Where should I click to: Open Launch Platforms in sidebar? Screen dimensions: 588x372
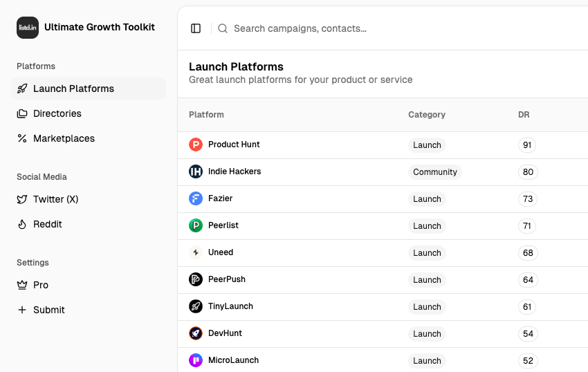pos(73,89)
